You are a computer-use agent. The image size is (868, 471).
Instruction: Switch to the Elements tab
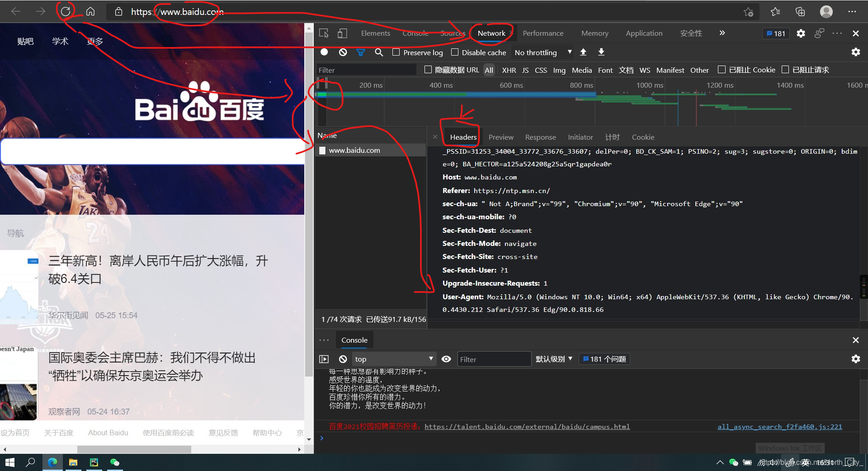pyautogui.click(x=375, y=33)
